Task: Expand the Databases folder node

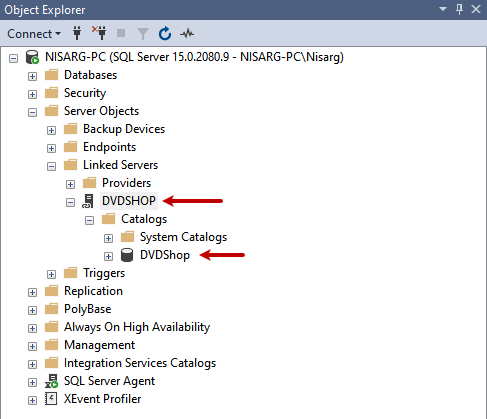Action: (x=32, y=76)
